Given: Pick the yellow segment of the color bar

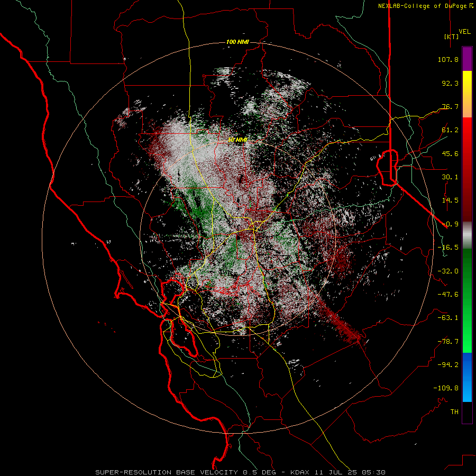Looking at the screenshot, I should (467, 83).
